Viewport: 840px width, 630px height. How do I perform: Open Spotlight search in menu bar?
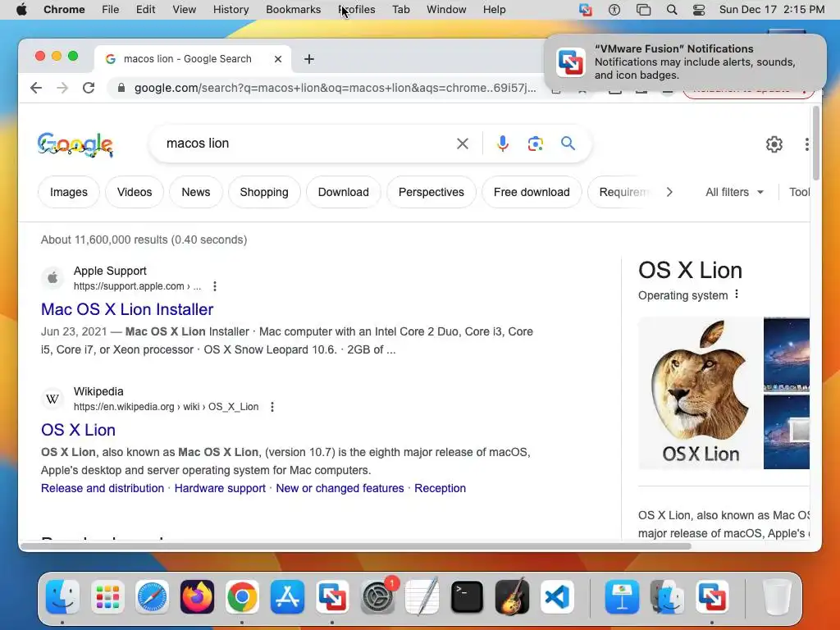coord(671,10)
